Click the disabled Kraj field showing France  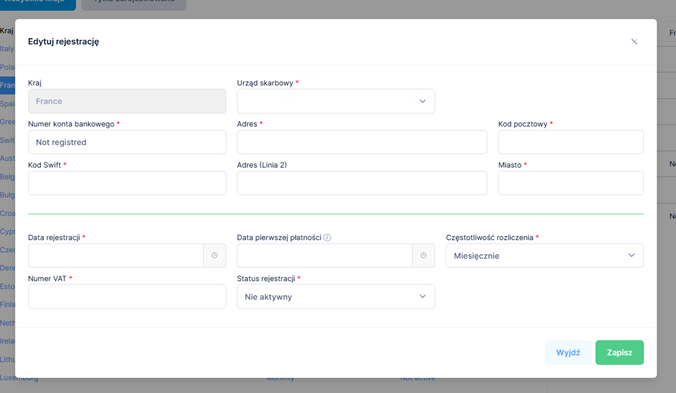click(x=127, y=101)
